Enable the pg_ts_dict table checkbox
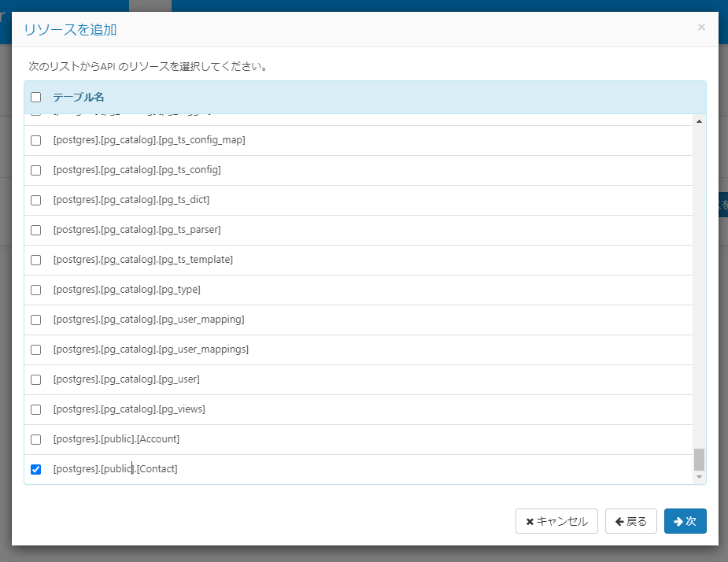 [35, 201]
